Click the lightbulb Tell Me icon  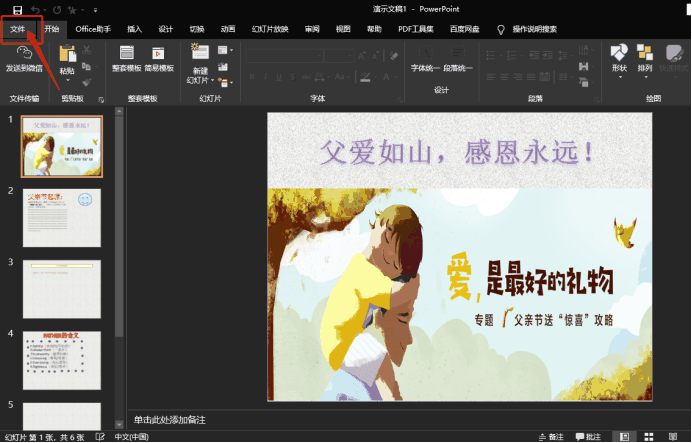(500, 30)
